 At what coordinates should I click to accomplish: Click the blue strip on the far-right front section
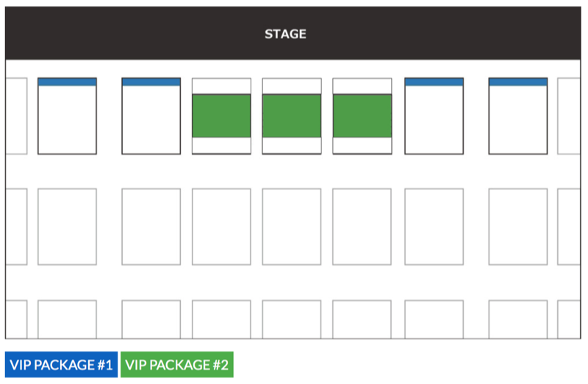pyautogui.click(x=518, y=82)
